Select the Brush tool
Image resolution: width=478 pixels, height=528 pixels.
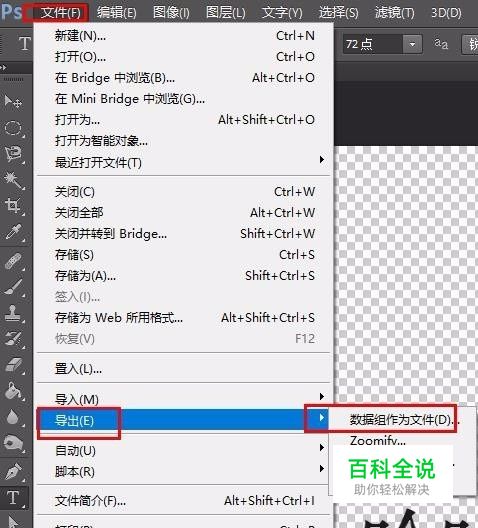tap(13, 287)
